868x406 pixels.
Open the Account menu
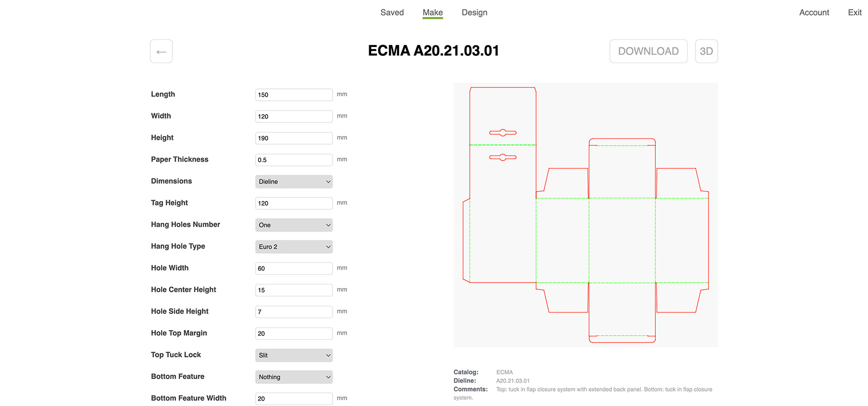point(814,12)
